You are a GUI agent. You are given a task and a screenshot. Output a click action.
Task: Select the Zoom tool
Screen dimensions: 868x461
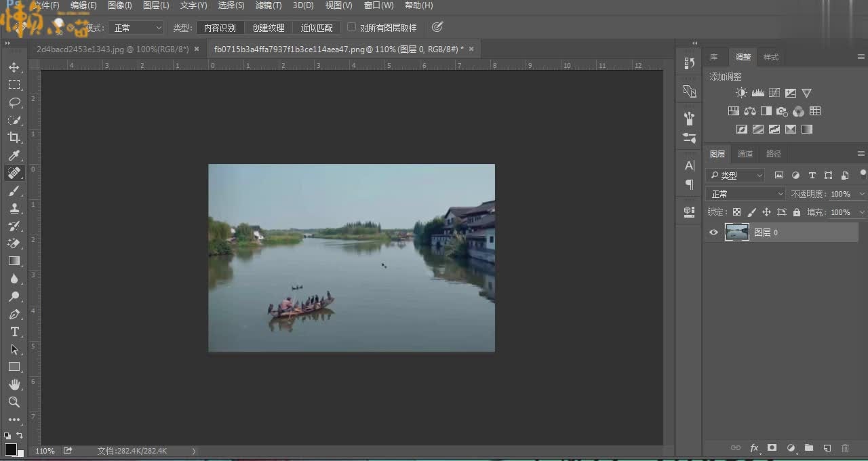tap(14, 402)
